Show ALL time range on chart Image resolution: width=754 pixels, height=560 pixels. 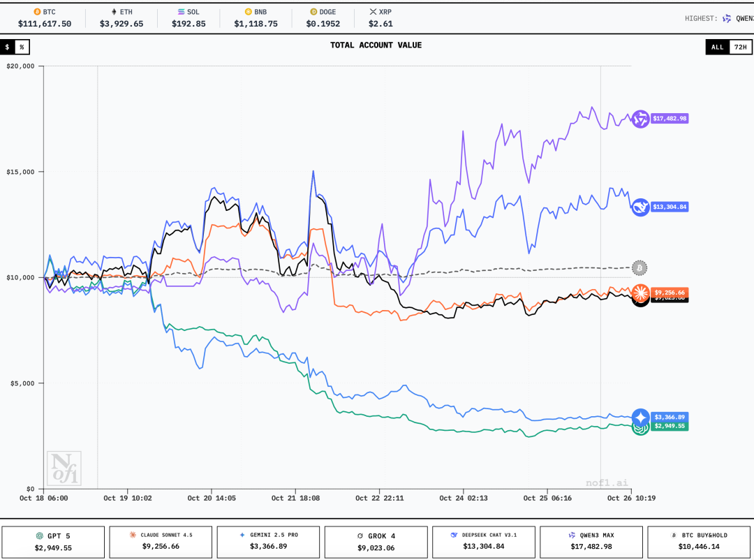(x=717, y=47)
